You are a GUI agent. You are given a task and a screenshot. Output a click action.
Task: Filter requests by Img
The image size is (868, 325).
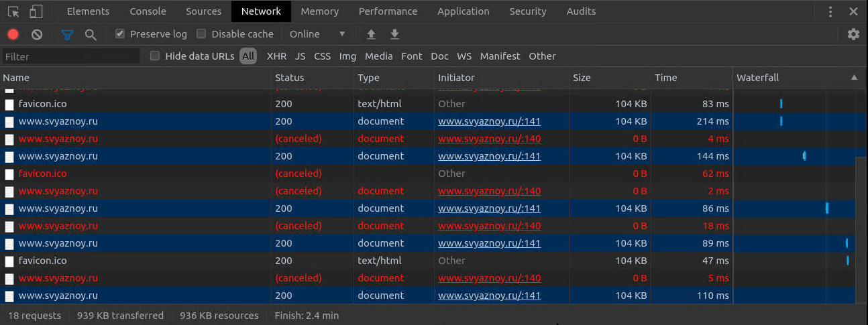pos(347,56)
